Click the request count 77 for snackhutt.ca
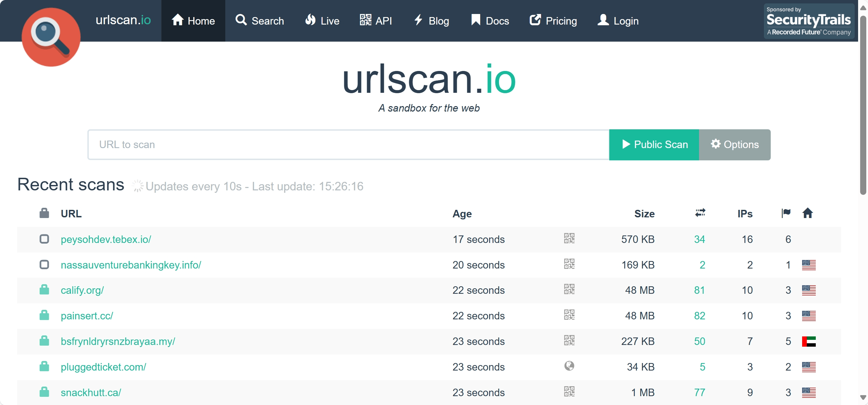 [x=699, y=392]
